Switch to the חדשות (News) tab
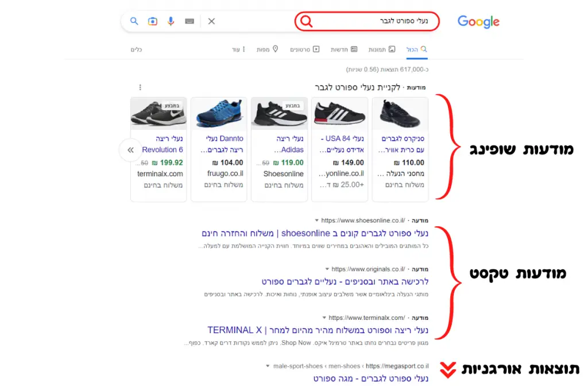 click(344, 49)
